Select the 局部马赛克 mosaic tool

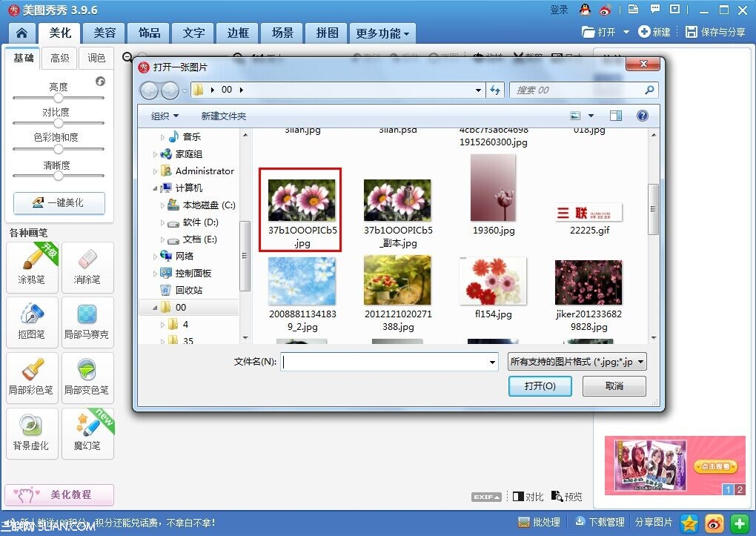click(x=87, y=322)
